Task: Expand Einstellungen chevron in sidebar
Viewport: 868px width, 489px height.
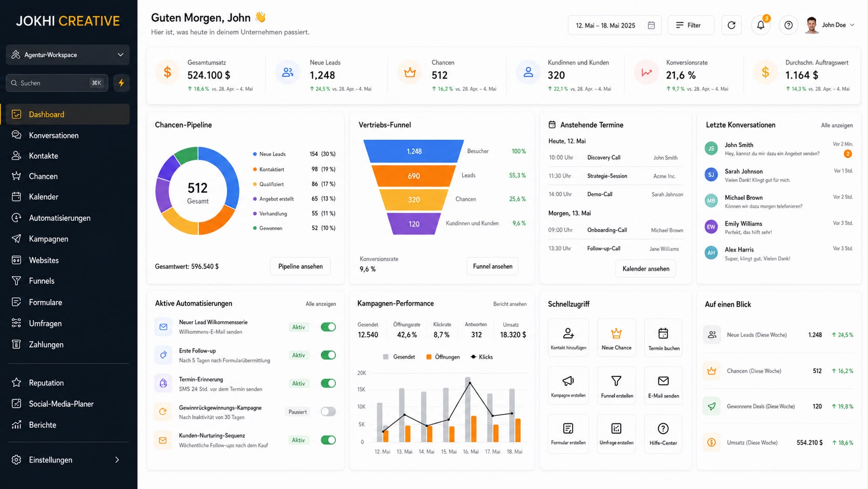Action: (x=117, y=460)
